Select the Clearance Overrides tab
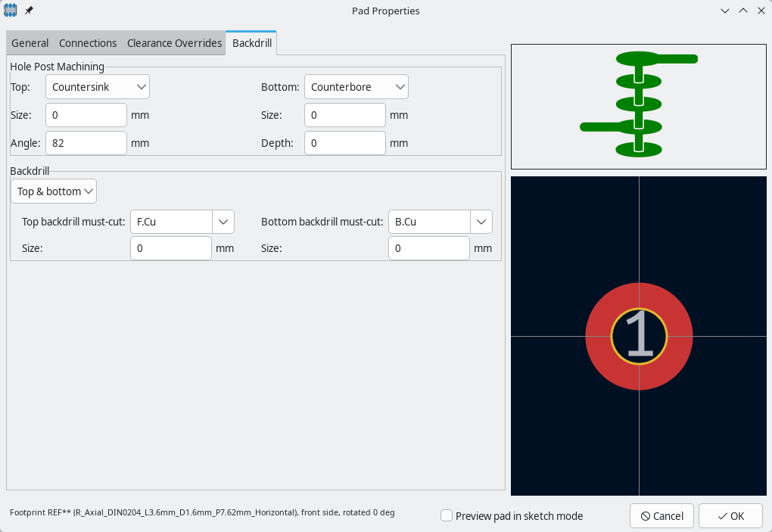This screenshot has width=772, height=532. coord(174,43)
